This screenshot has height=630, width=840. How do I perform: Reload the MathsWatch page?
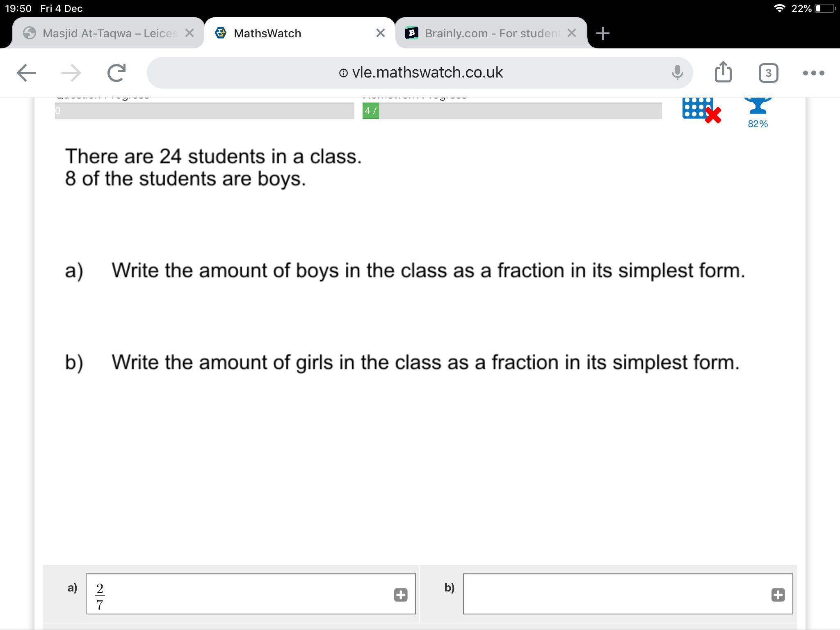(x=116, y=73)
